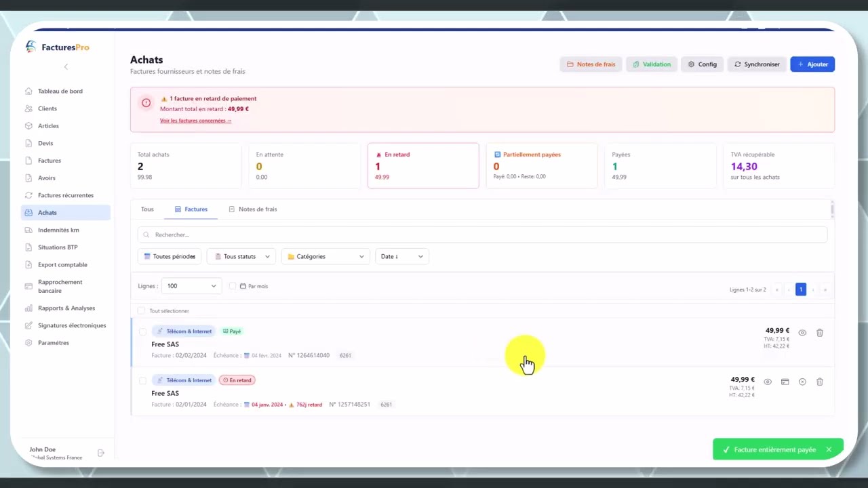Viewport: 868px width, 488px height.
Task: Go to pagination page 1
Action: coord(801,289)
